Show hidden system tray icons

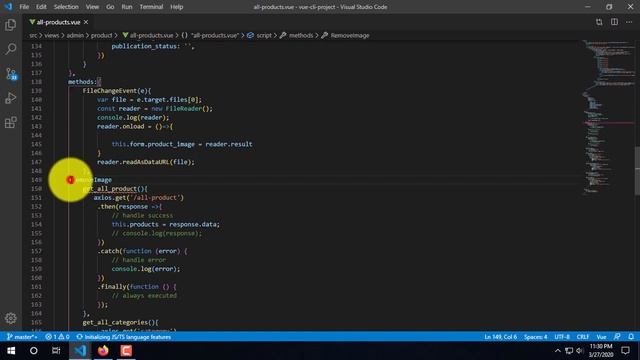[557, 351]
